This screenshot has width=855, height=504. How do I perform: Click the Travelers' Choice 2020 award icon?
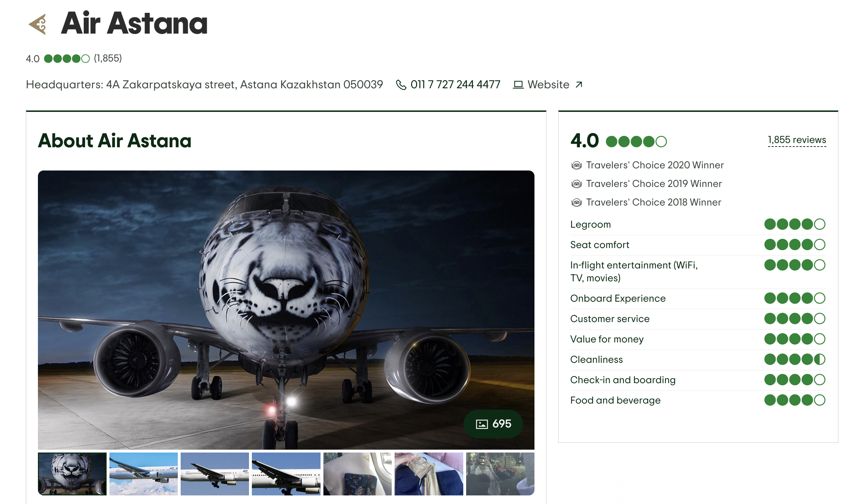pos(576,165)
